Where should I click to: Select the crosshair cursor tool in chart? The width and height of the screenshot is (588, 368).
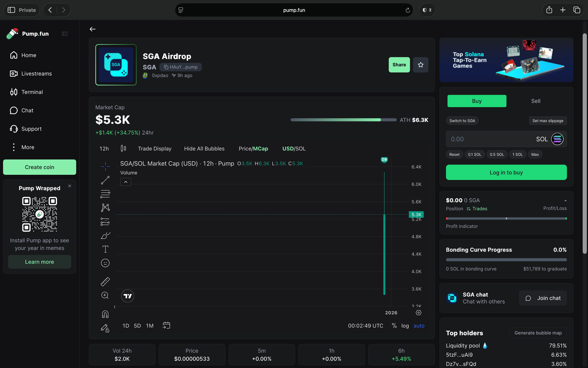point(105,167)
